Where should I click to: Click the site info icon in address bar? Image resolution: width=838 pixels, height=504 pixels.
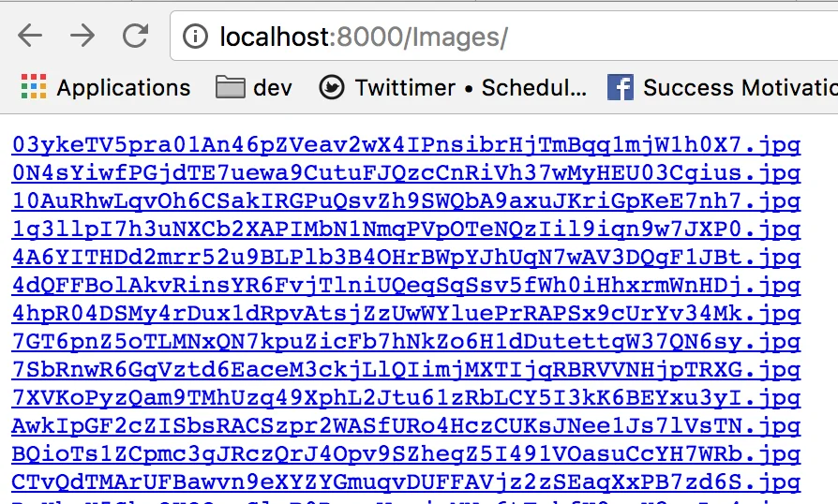click(x=195, y=37)
